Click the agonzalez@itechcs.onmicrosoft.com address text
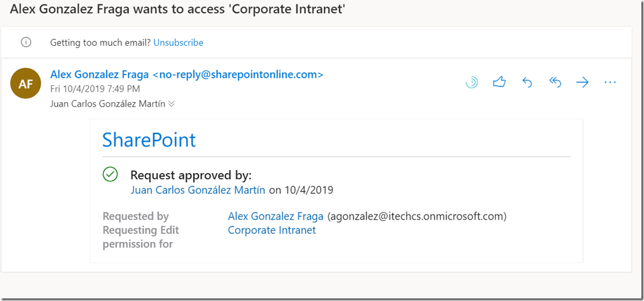Viewport: 644px width, 301px height. pyautogui.click(x=416, y=216)
